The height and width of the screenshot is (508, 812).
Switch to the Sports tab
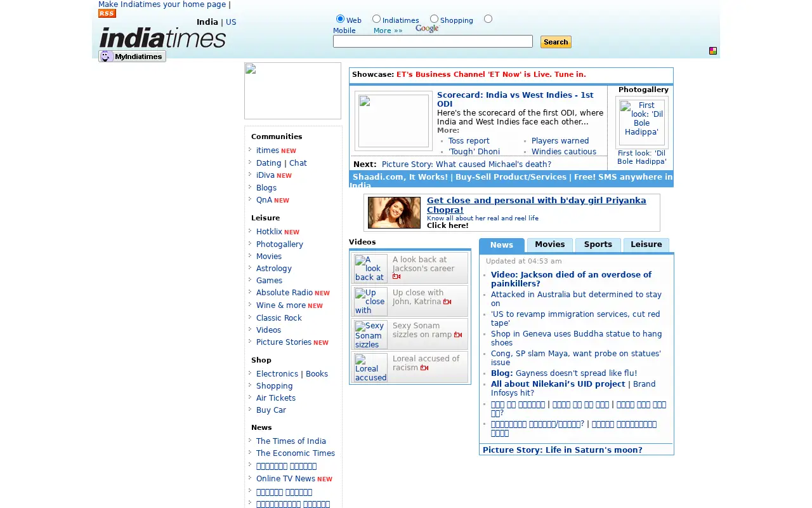[598, 244]
